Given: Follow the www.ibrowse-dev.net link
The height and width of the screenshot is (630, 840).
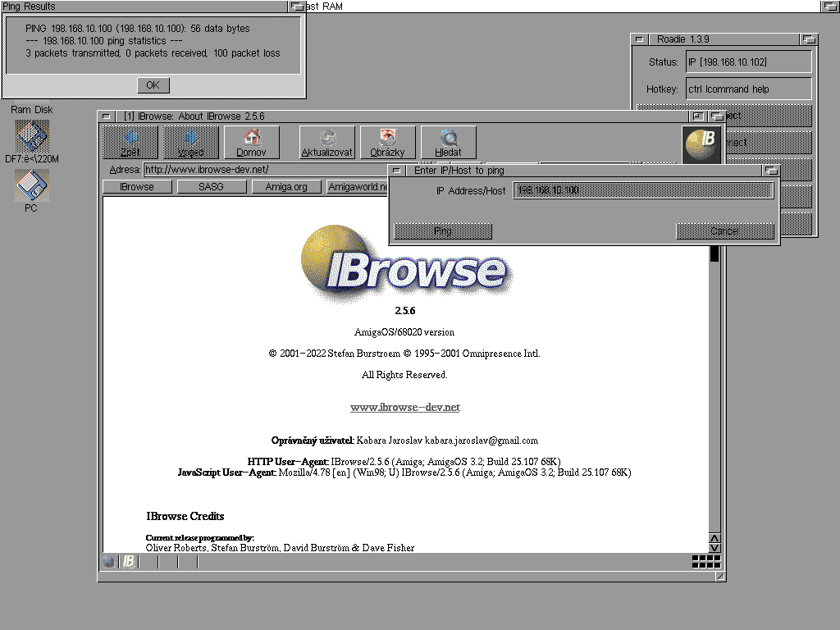Looking at the screenshot, I should (404, 408).
